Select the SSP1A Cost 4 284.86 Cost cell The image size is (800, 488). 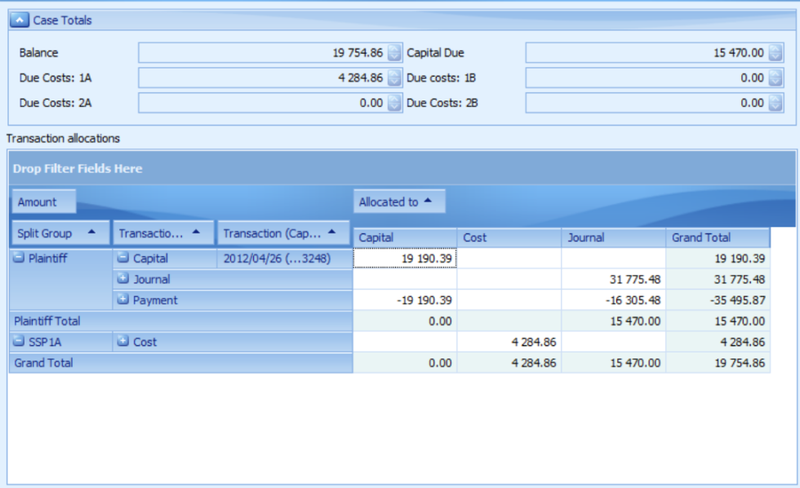point(509,342)
